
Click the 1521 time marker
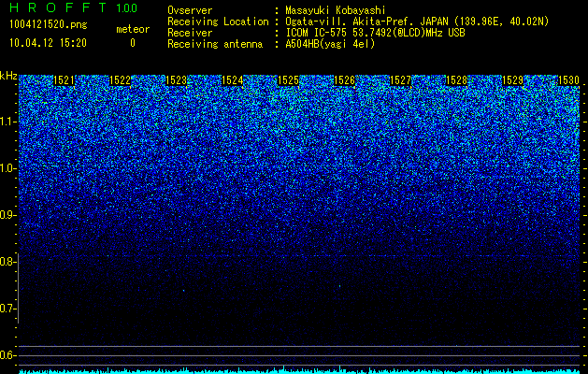(x=65, y=80)
